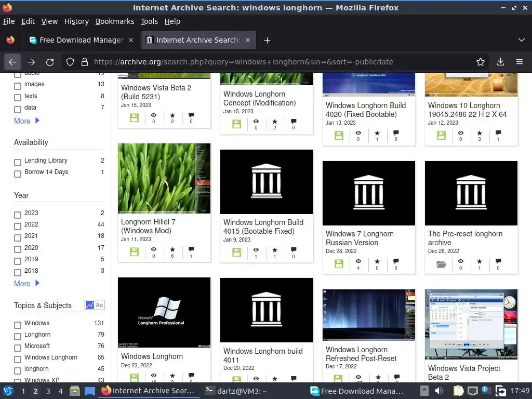
Task: Show site security padlock info
Action: pos(85,62)
